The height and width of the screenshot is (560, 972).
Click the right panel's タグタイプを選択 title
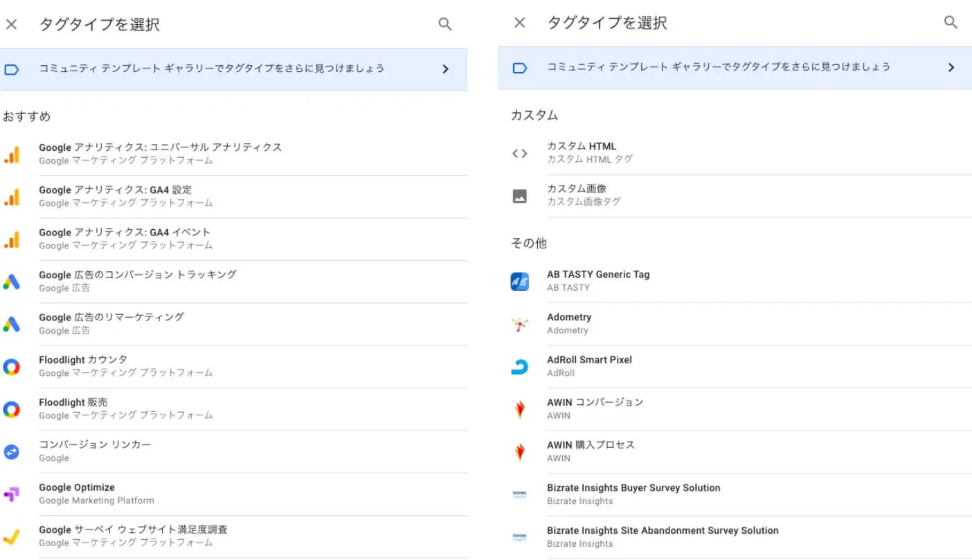pyautogui.click(x=607, y=23)
